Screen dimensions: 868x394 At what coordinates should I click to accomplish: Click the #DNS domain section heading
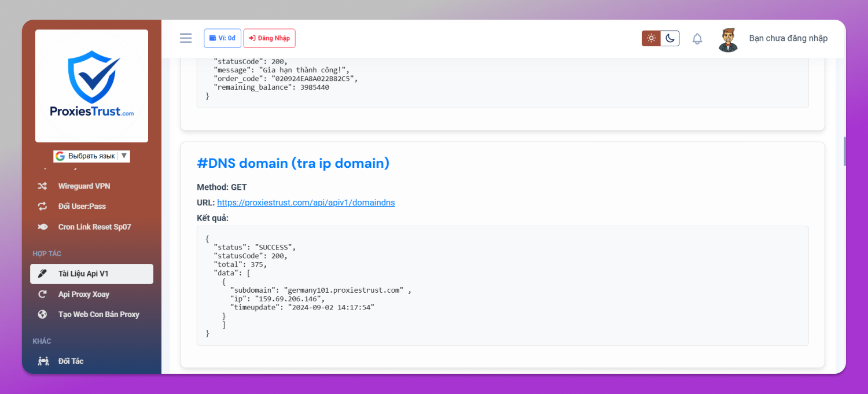(293, 163)
